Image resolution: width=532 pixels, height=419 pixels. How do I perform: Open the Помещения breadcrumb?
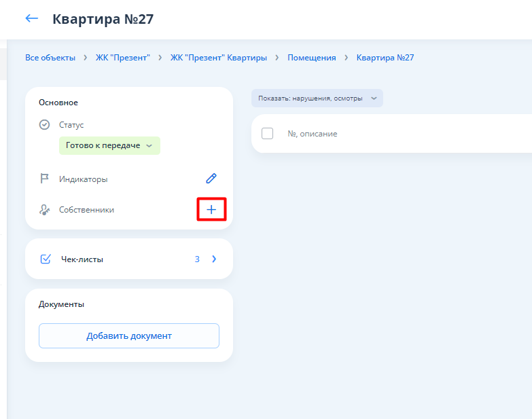point(311,58)
